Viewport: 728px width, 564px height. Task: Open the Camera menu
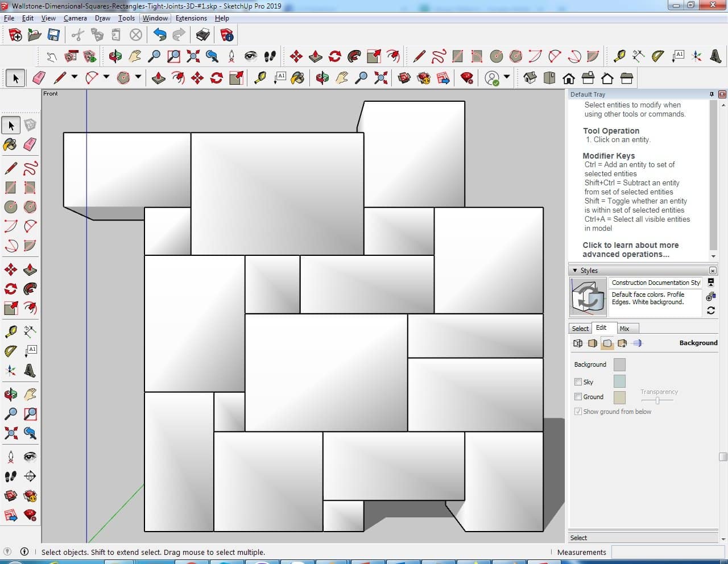(x=75, y=18)
